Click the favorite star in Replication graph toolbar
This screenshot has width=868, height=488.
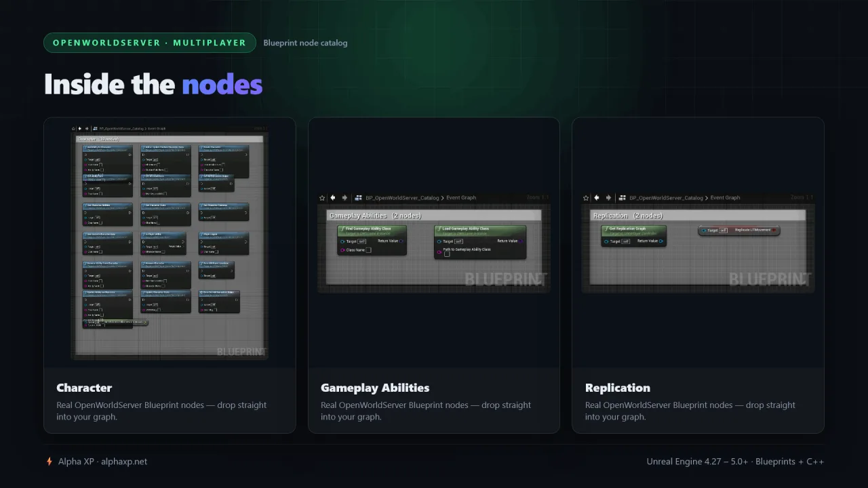586,198
